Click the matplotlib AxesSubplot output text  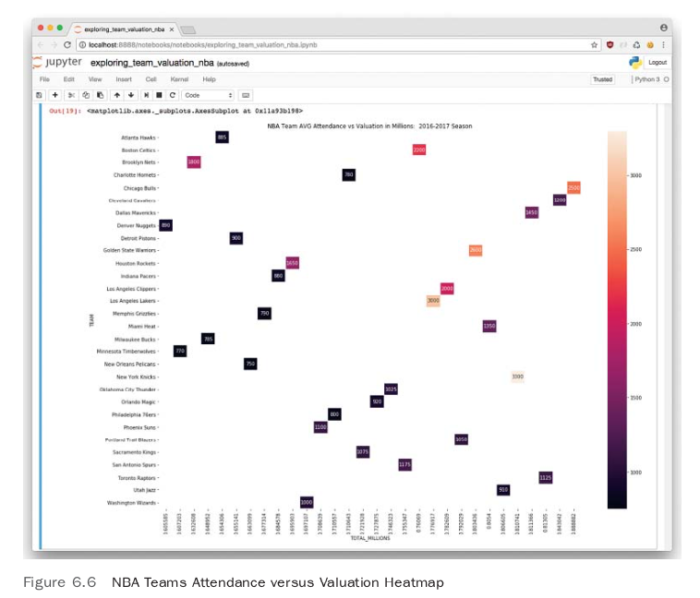pos(195,111)
